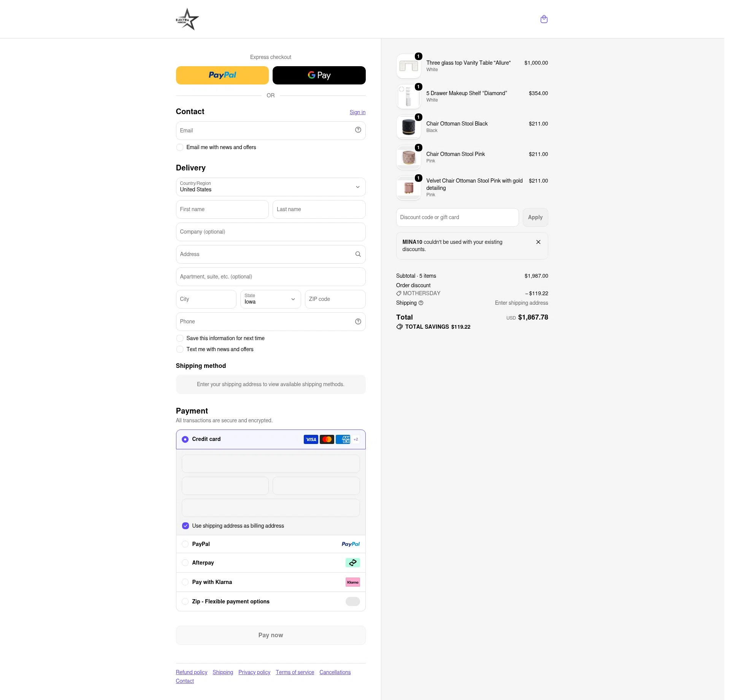Uncheck Use shipping address as billing address
Viewport: 730px width, 700px height.
click(x=186, y=526)
